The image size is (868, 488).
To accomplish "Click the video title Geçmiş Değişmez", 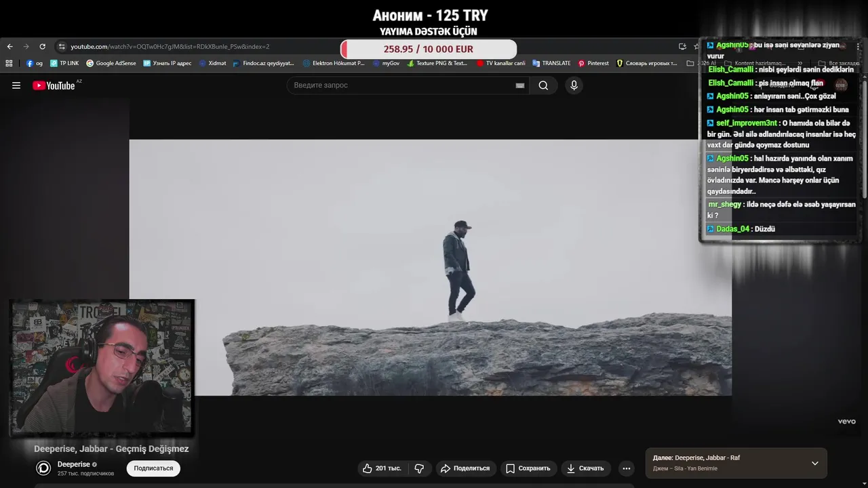I will click(x=111, y=449).
